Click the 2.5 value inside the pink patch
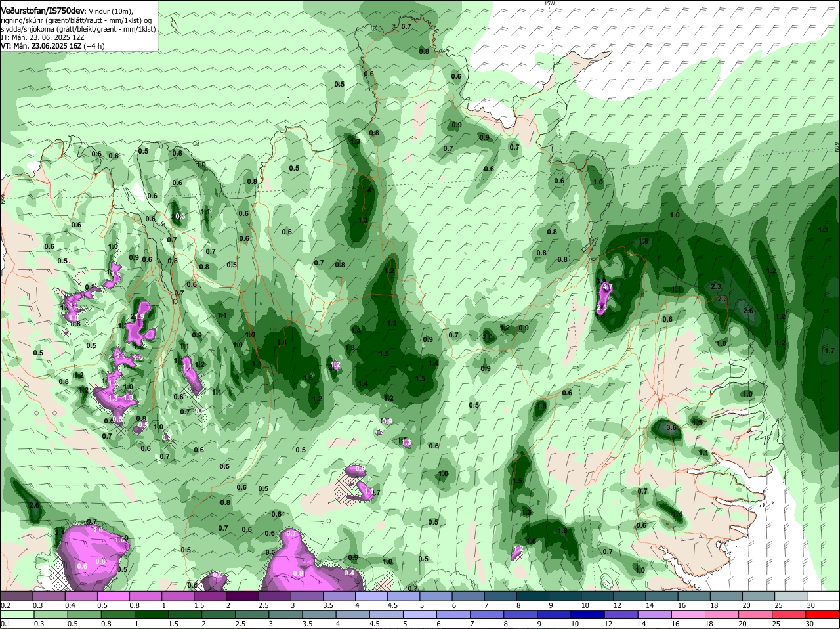Viewport: 840px width, 629px height. click(602, 307)
